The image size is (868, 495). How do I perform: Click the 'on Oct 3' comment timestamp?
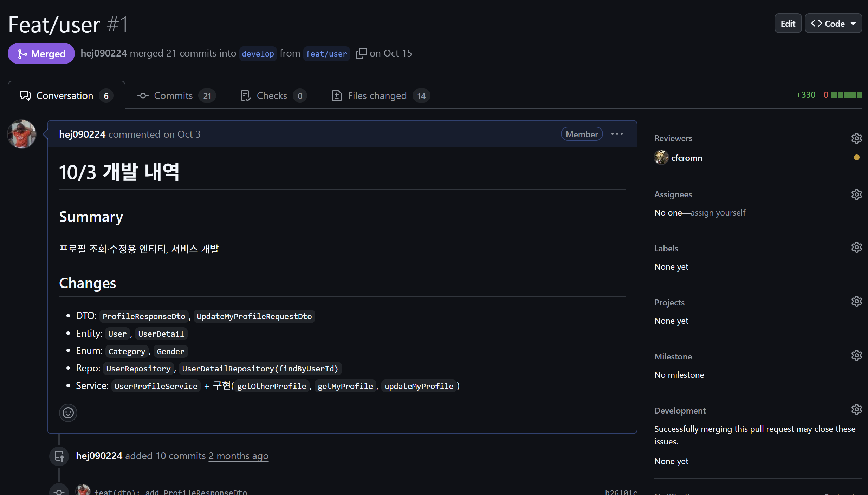point(182,134)
